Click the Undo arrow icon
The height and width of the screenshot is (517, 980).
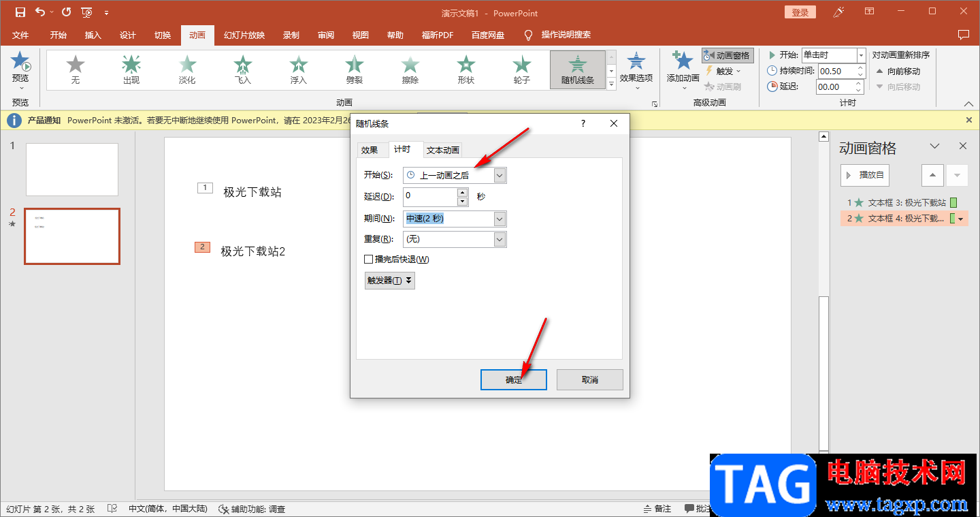tap(40, 12)
